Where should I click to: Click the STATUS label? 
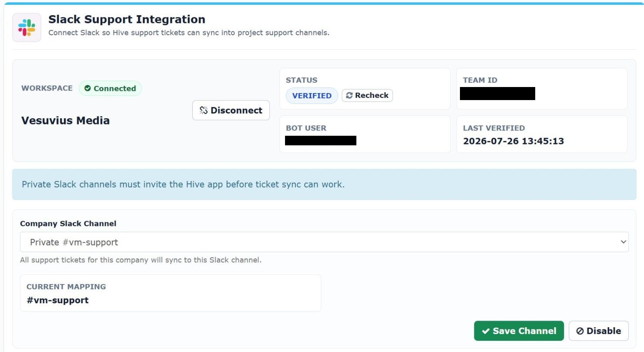302,80
